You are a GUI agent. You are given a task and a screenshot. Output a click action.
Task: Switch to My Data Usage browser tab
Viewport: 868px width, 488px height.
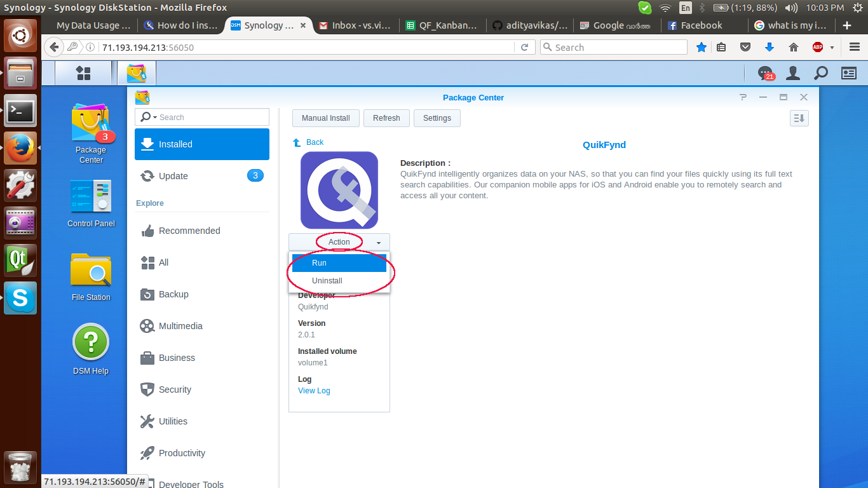click(x=93, y=25)
